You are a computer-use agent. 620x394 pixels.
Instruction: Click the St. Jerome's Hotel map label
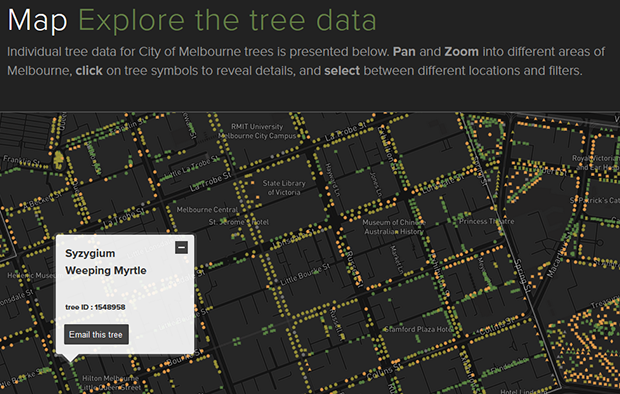pyautogui.click(x=239, y=222)
